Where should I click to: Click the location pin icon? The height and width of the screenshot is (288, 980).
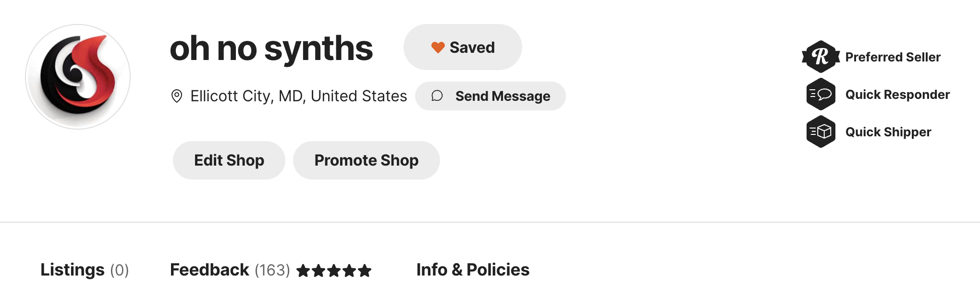click(x=177, y=96)
